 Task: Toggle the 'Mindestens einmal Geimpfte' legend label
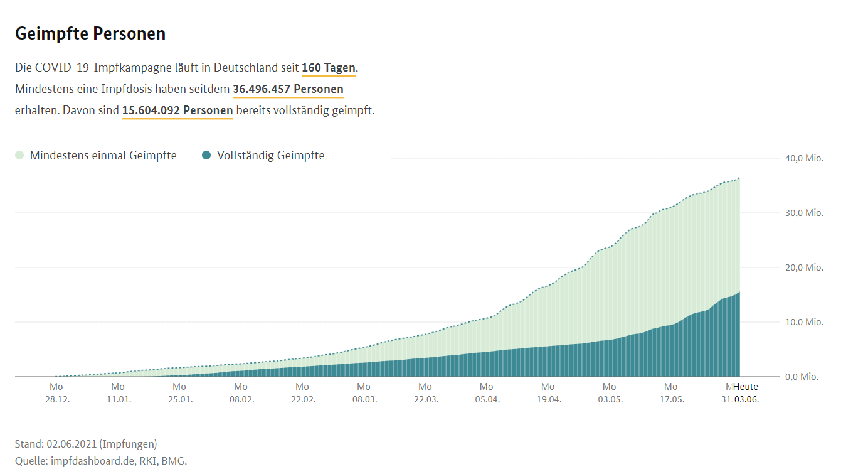tap(103, 156)
